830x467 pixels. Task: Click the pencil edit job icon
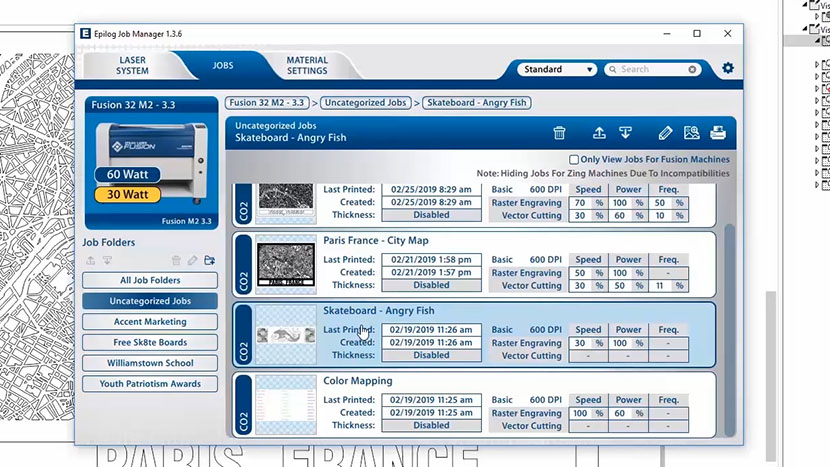point(666,132)
